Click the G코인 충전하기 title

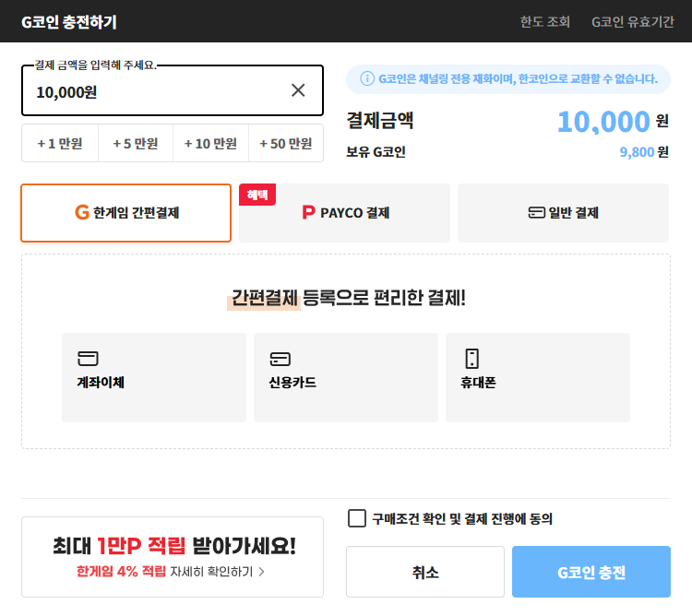click(x=69, y=21)
